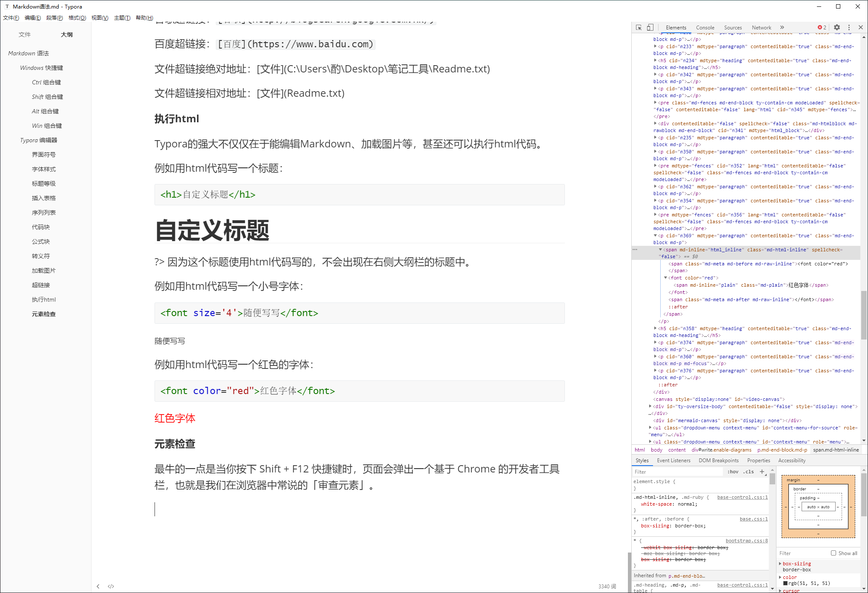Open DevTools settings gear

tap(837, 27)
